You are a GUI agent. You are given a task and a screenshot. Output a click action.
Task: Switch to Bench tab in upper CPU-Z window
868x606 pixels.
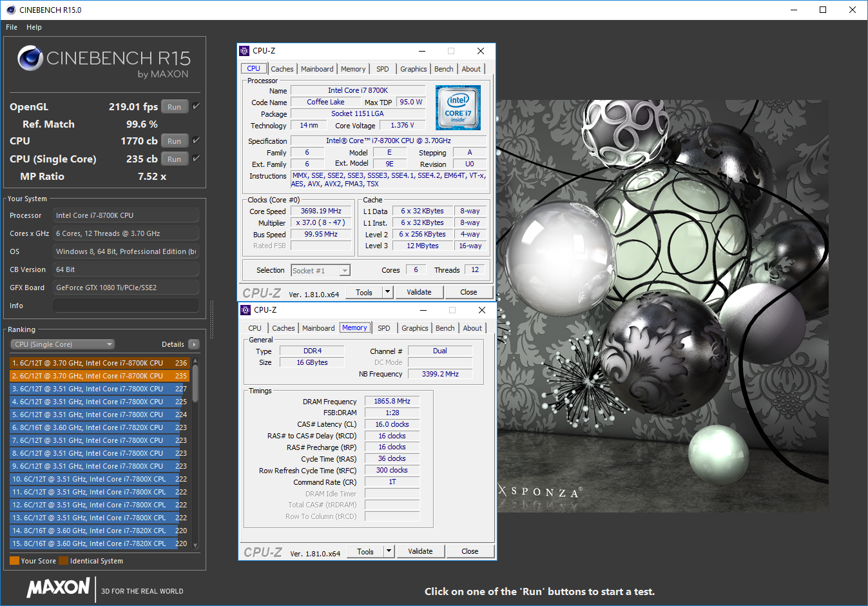[444, 69]
